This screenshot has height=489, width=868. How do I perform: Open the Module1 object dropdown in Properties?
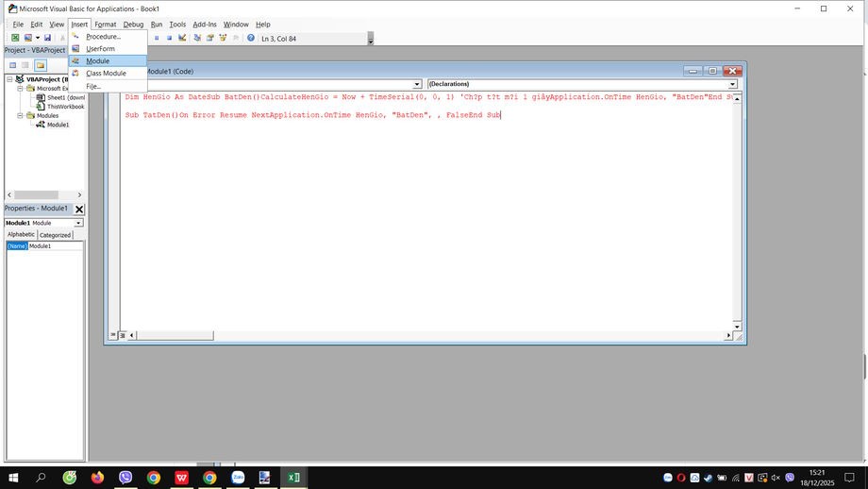[78, 223]
